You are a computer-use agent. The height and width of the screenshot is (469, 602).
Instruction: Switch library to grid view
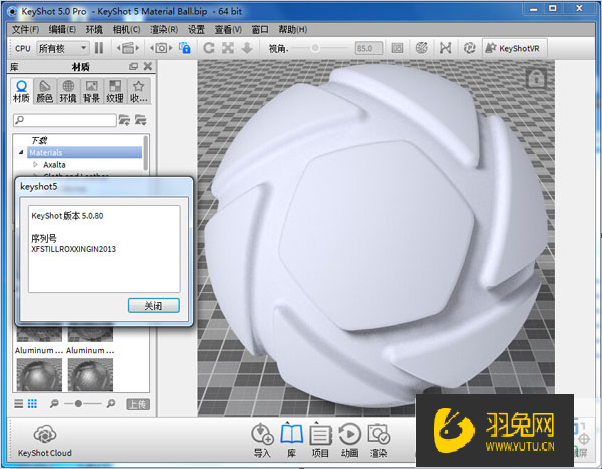(32, 404)
